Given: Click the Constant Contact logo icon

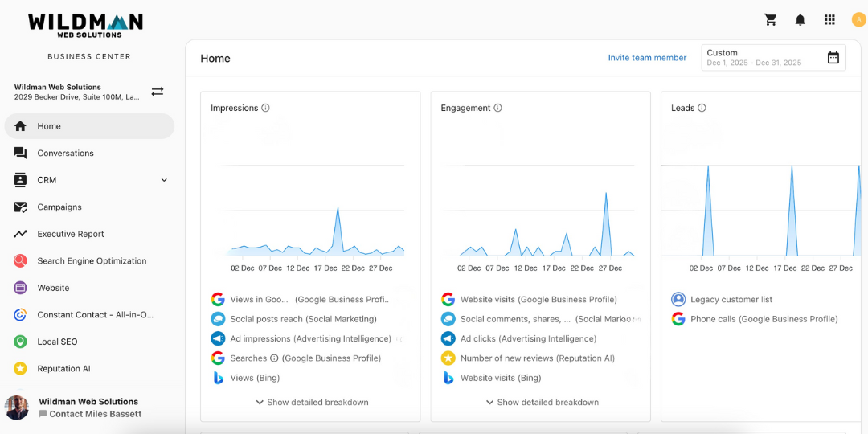Looking at the screenshot, I should (x=20, y=314).
